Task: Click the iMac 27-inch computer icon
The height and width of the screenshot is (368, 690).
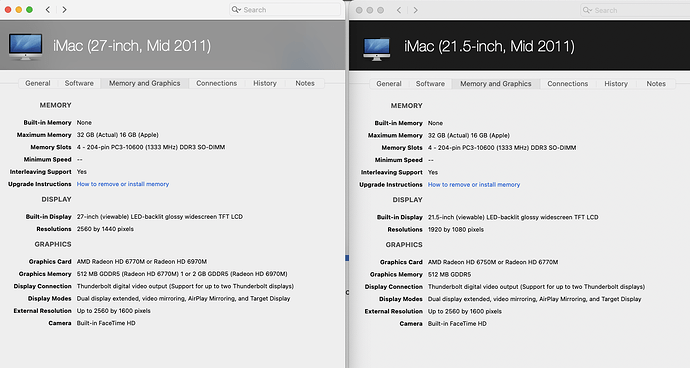Action: click(26, 47)
